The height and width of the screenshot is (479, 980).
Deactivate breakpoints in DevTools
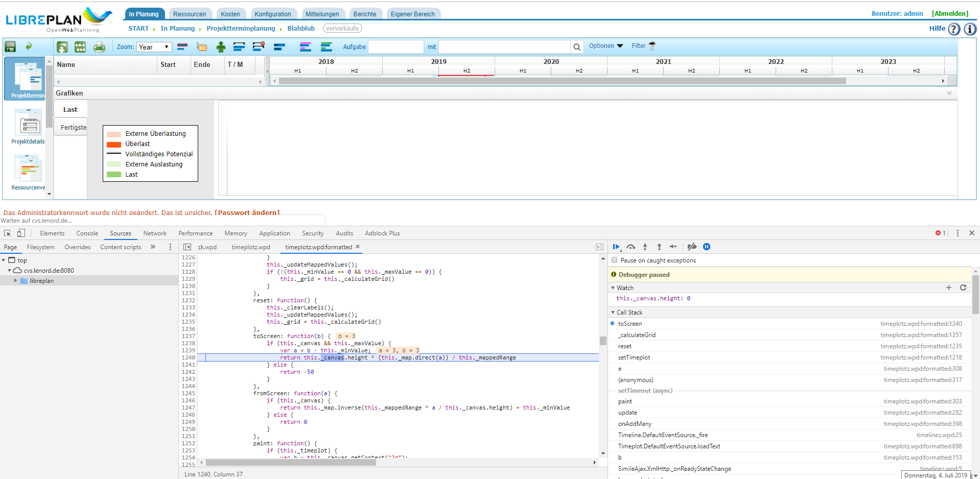[x=691, y=247]
